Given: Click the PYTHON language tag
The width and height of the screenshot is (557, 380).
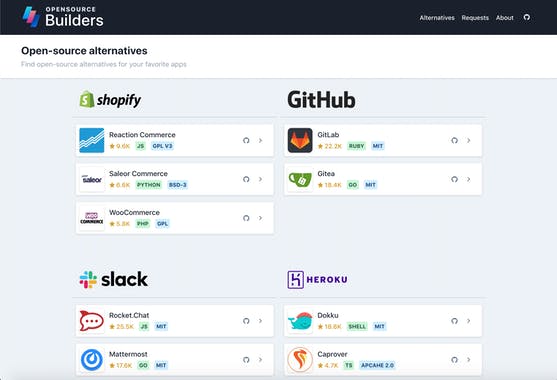Looking at the screenshot, I should point(148,185).
